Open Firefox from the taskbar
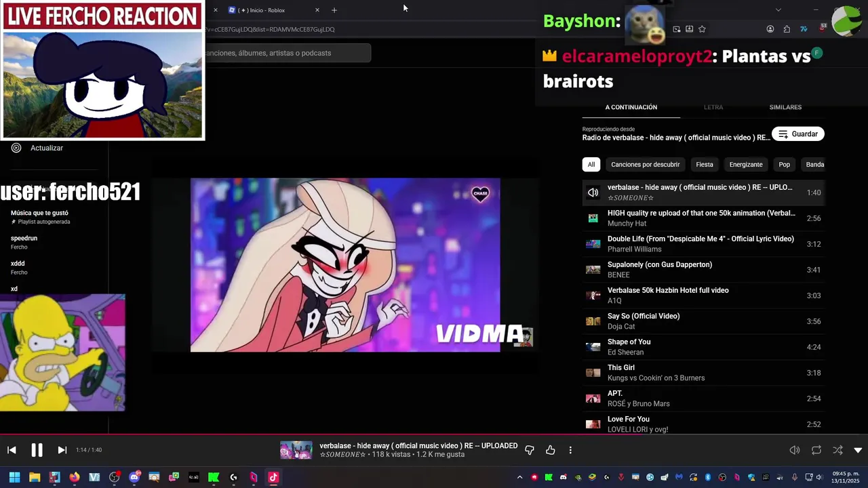This screenshot has width=868, height=488. click(74, 477)
